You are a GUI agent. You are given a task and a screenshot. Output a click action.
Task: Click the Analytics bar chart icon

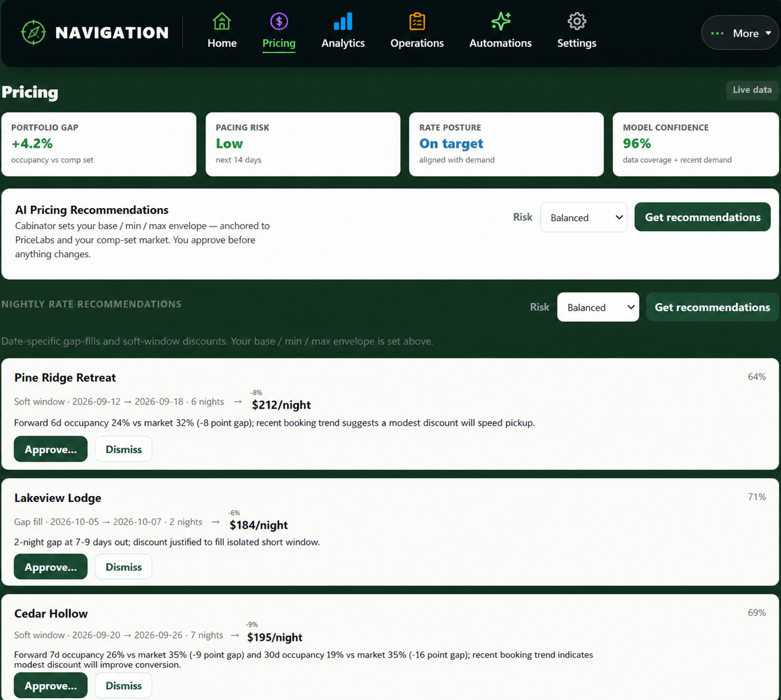(343, 21)
